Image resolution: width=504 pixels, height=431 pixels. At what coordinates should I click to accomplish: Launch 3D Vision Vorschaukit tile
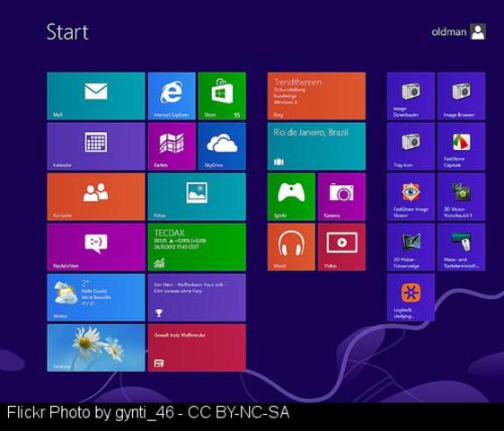pos(461,197)
